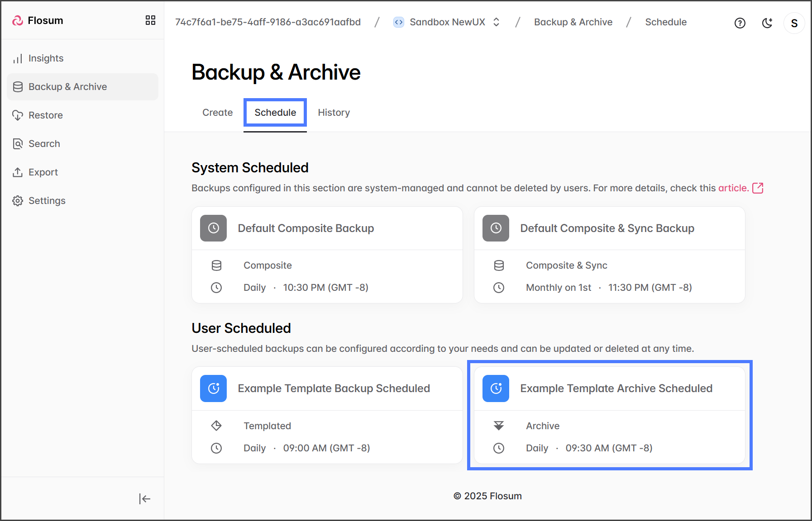Click Default Composite & Sync Backup clock icon
The image size is (812, 521).
coord(496,228)
